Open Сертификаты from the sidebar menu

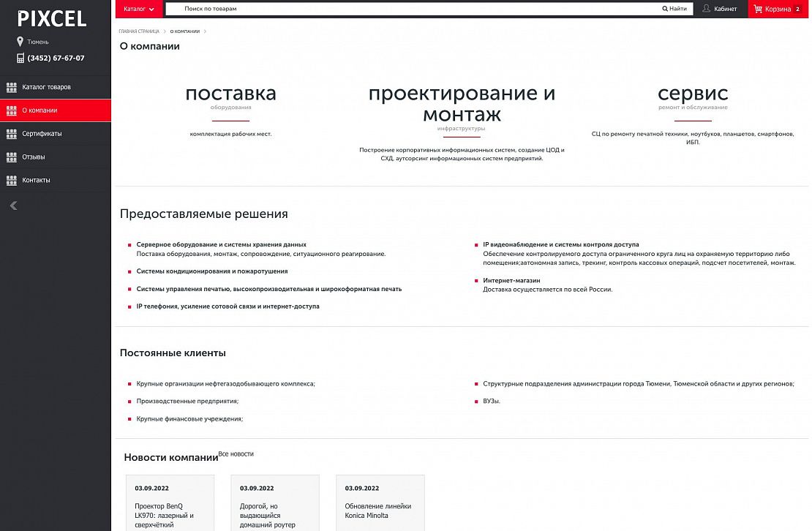(x=42, y=134)
